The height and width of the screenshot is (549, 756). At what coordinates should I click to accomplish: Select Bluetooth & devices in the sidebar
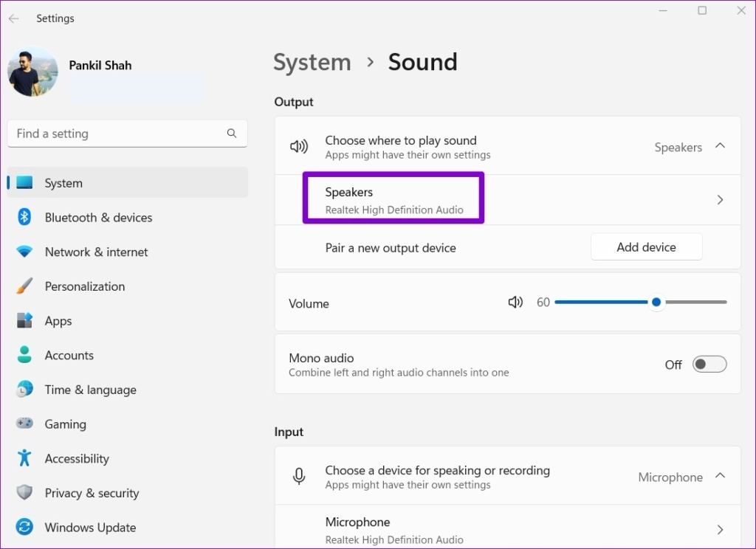coord(22,217)
